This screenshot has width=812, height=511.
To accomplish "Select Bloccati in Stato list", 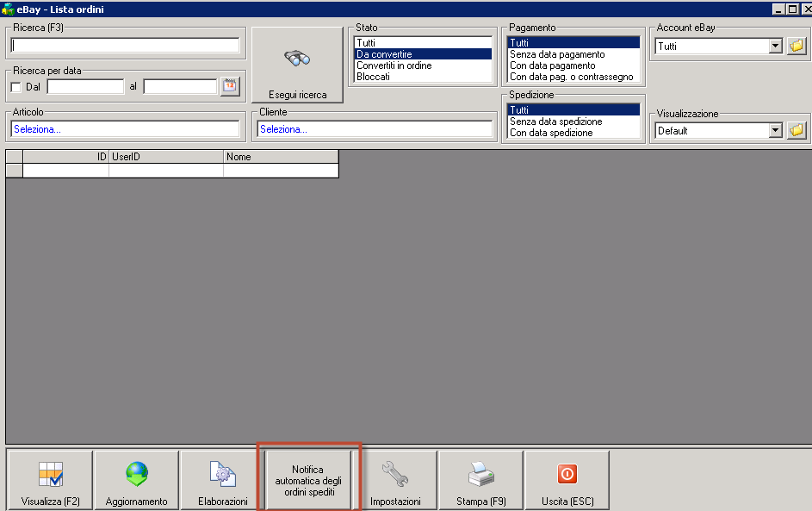I will click(423, 77).
